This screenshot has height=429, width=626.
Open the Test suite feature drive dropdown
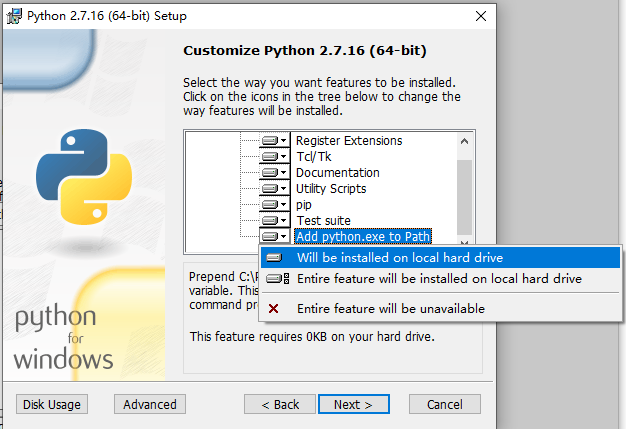tap(274, 220)
